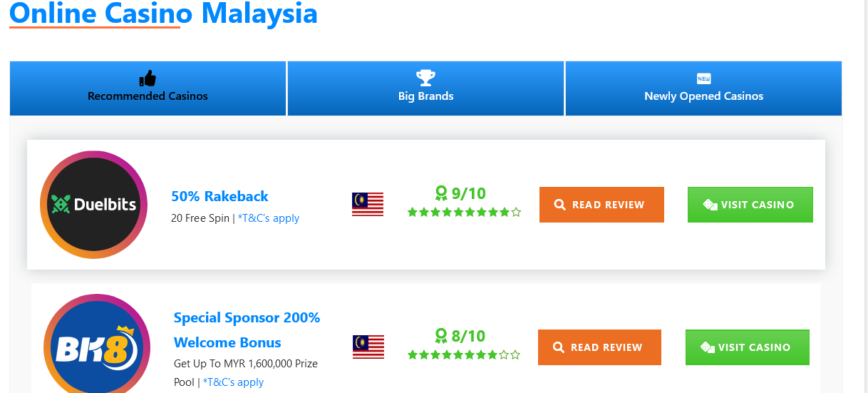The image size is (868, 393).
Task: Click the trophy icon for Big Brands
Action: [425, 78]
